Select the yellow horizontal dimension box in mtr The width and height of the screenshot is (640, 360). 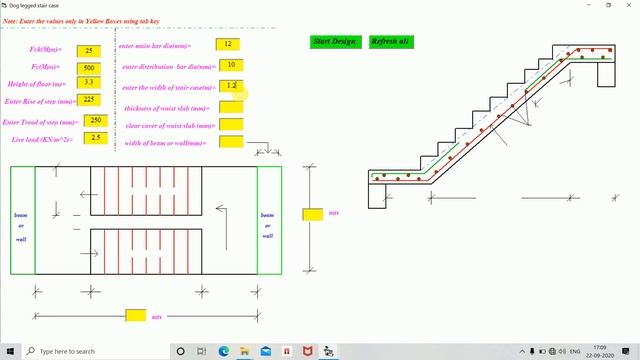[x=136, y=315]
